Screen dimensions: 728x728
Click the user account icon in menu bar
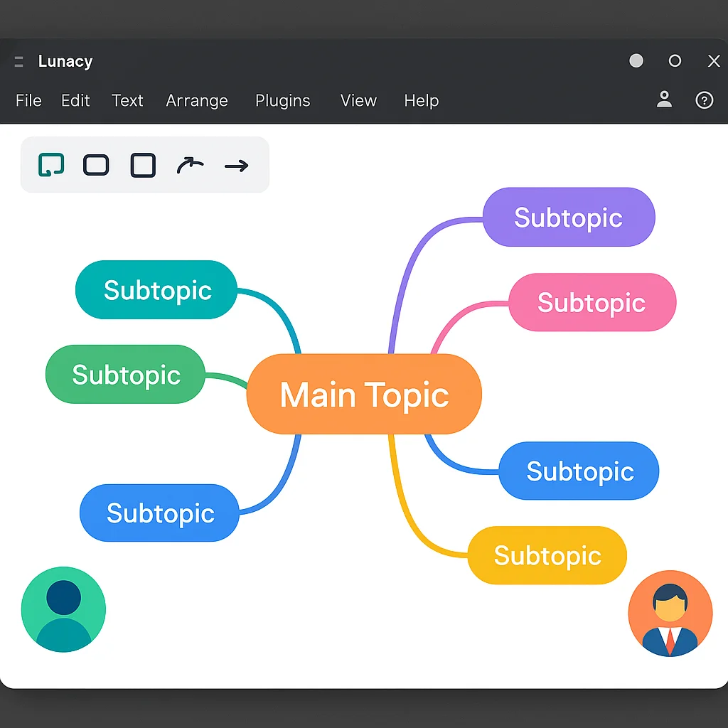coord(664,100)
